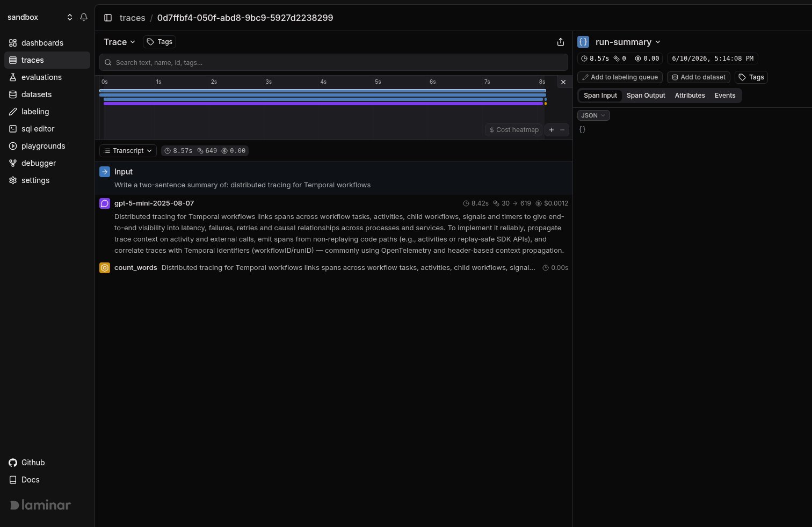This screenshot has height=527, width=812.
Task: Click the blue Input span icon
Action: (105, 172)
